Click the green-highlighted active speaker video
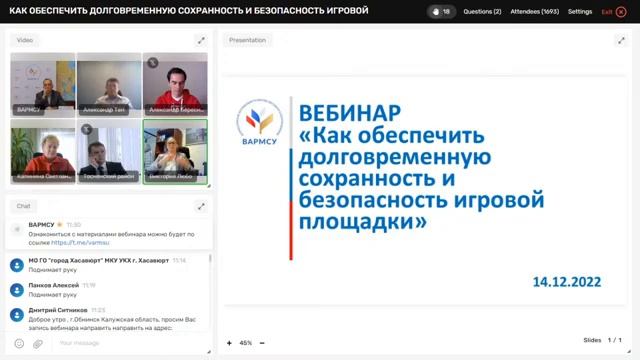 tap(175, 151)
